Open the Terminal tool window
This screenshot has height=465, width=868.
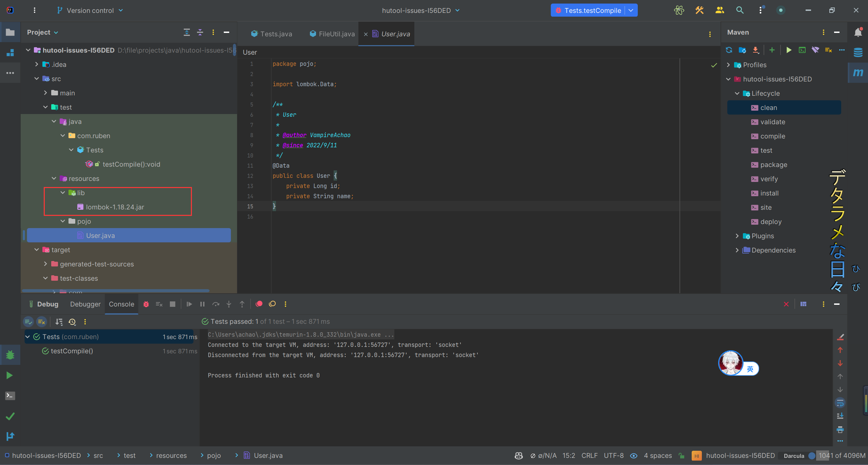pyautogui.click(x=10, y=396)
